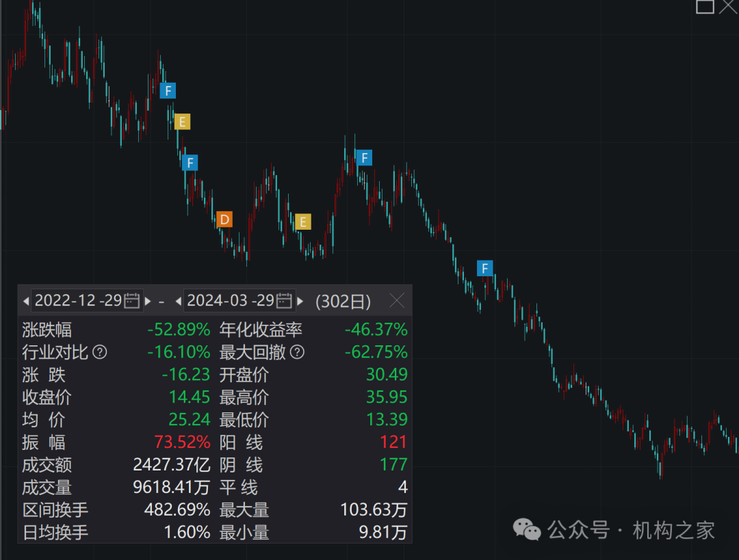Maximize the chart window

[x=705, y=6]
